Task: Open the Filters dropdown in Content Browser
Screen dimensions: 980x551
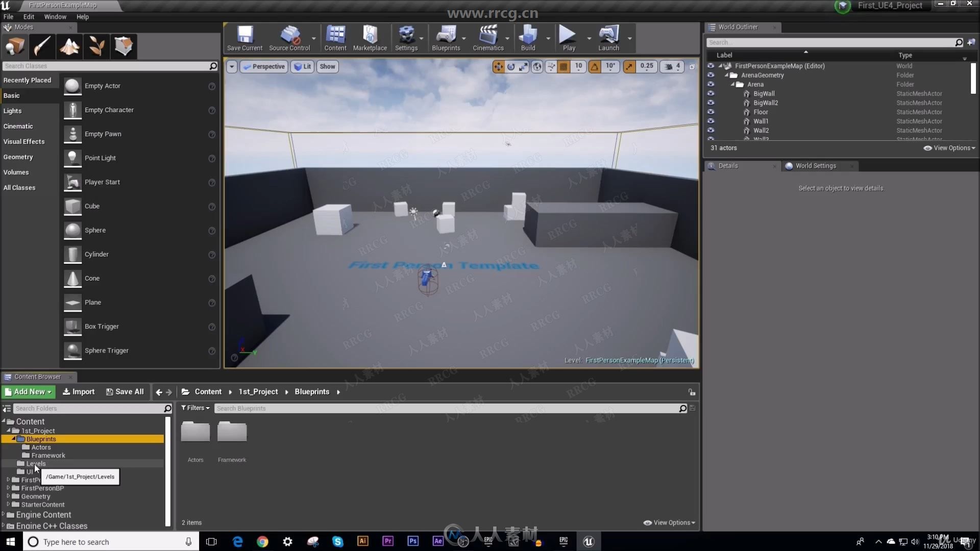Action: pyautogui.click(x=194, y=408)
